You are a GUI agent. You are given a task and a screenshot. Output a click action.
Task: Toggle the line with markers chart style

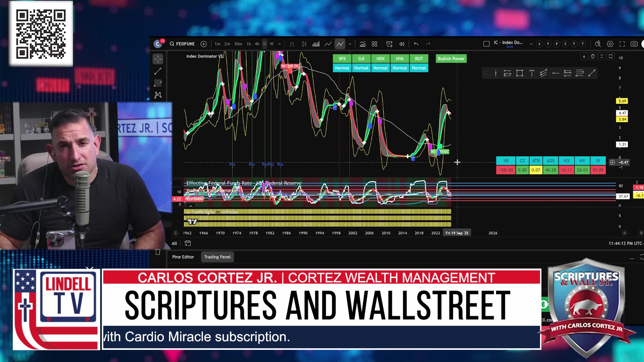point(340,44)
